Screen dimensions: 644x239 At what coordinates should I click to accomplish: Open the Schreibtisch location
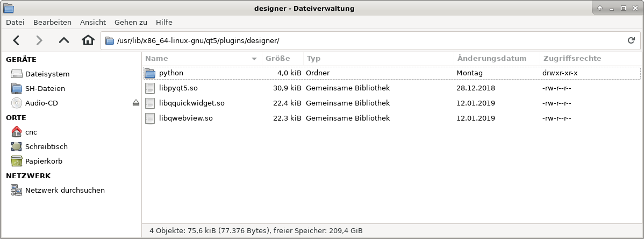click(x=46, y=146)
